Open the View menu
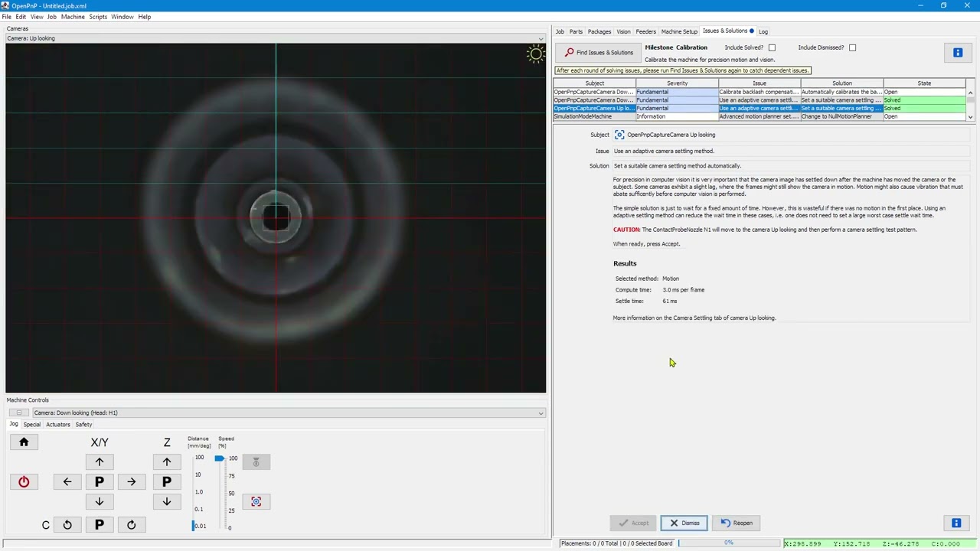The height and width of the screenshot is (551, 980). [37, 17]
